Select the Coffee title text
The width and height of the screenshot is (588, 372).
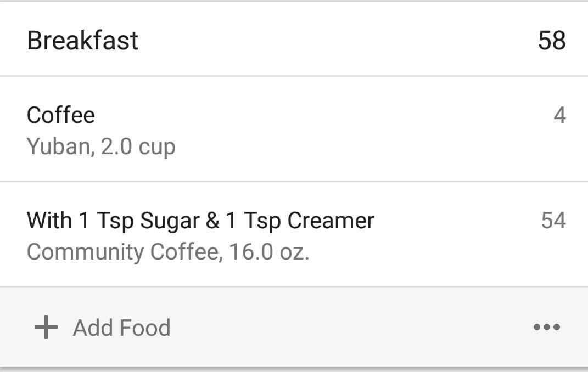tap(61, 115)
